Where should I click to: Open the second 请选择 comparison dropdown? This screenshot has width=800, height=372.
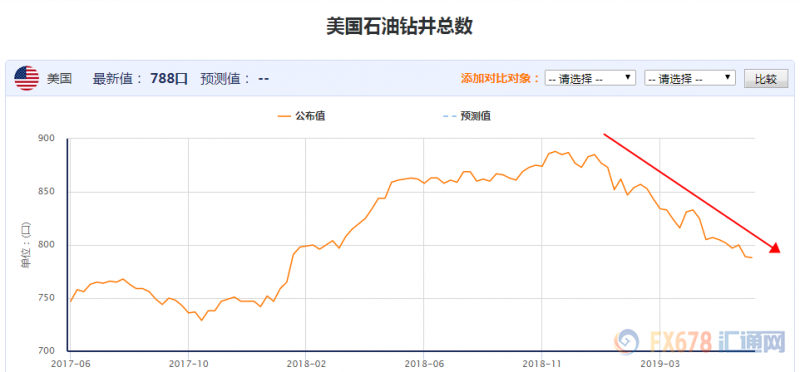click(x=690, y=79)
